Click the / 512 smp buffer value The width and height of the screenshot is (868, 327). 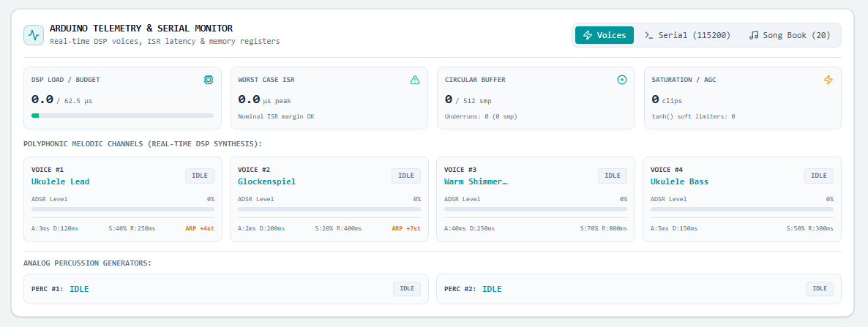473,101
